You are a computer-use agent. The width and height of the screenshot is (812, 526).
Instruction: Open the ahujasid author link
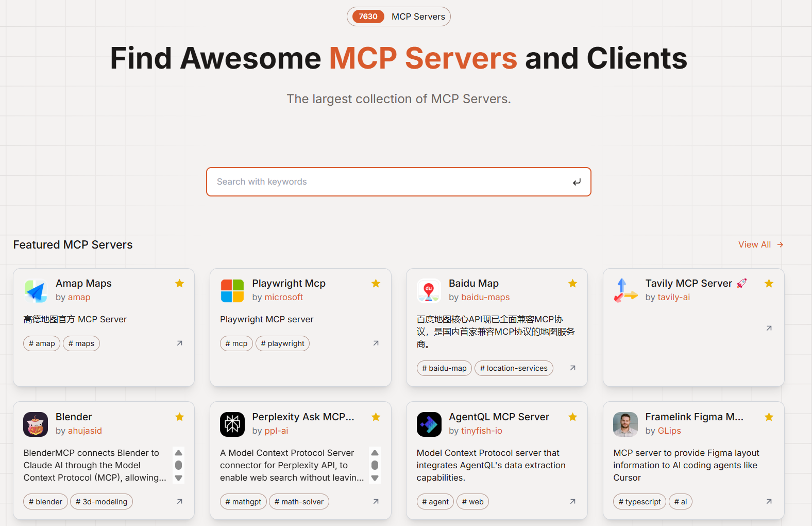85,431
